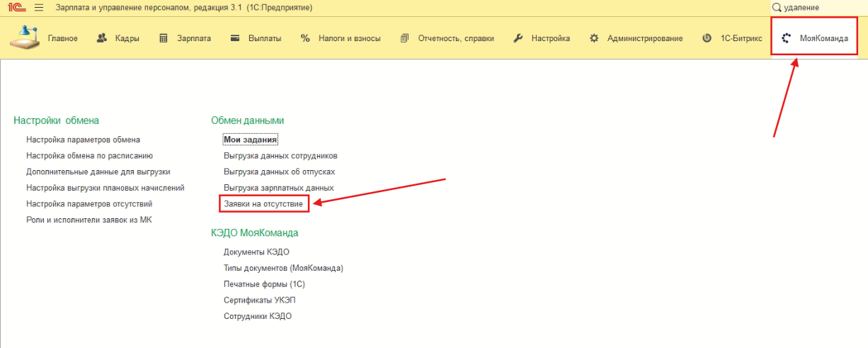Image resolution: width=868 pixels, height=348 pixels.
Task: Open Выгрузка данных сотрудников
Action: (x=280, y=155)
